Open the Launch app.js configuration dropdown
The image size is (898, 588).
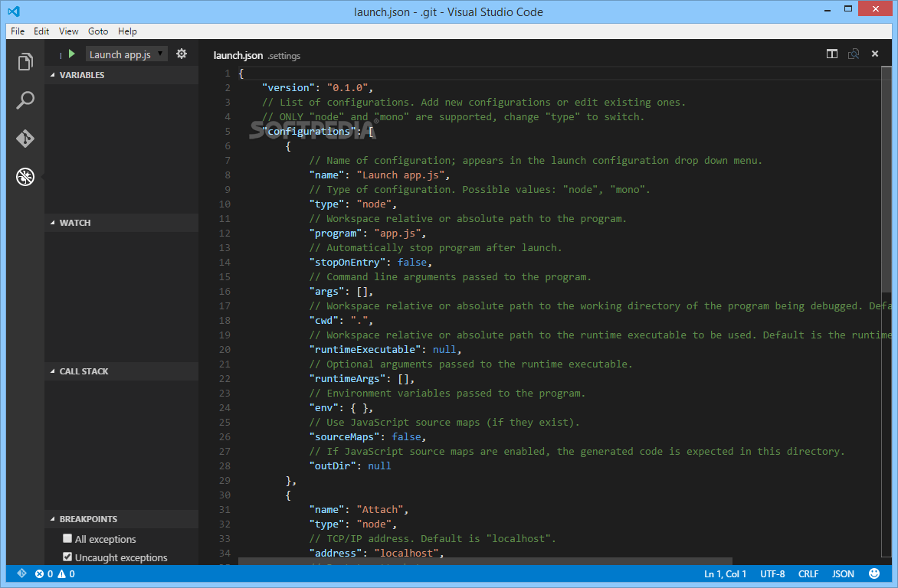pyautogui.click(x=126, y=54)
